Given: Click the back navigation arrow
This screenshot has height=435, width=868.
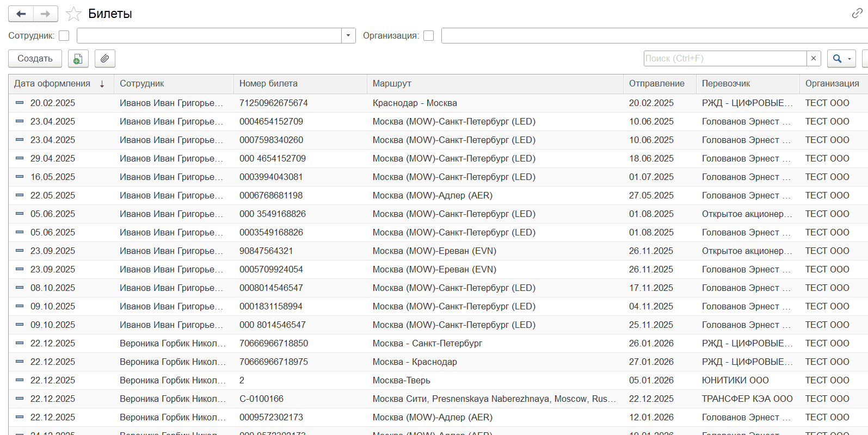Looking at the screenshot, I should tap(21, 14).
